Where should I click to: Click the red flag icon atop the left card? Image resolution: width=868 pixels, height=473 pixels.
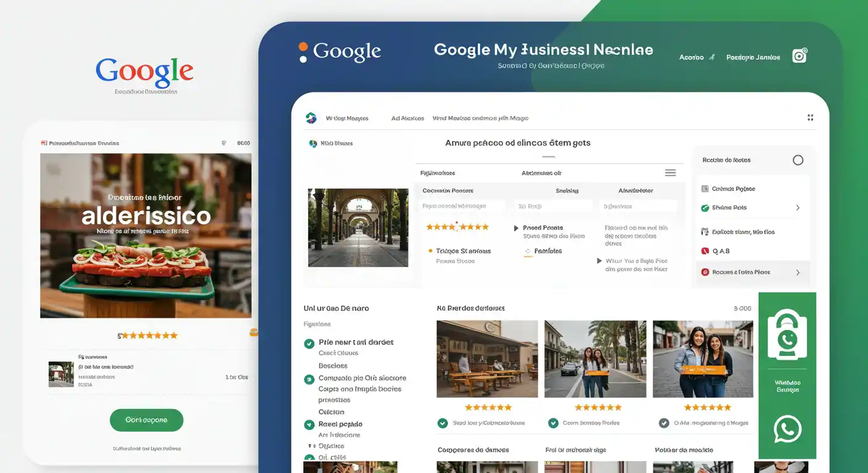tap(44, 143)
